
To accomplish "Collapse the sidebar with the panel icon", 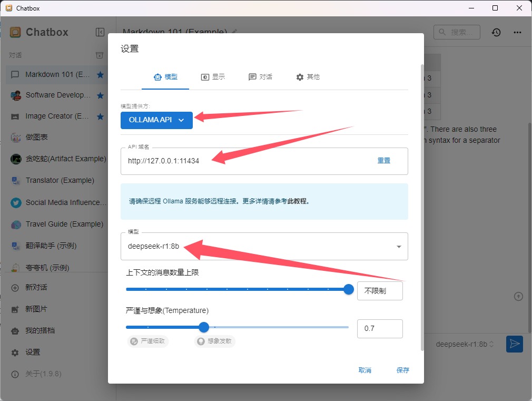I will tap(100, 32).
